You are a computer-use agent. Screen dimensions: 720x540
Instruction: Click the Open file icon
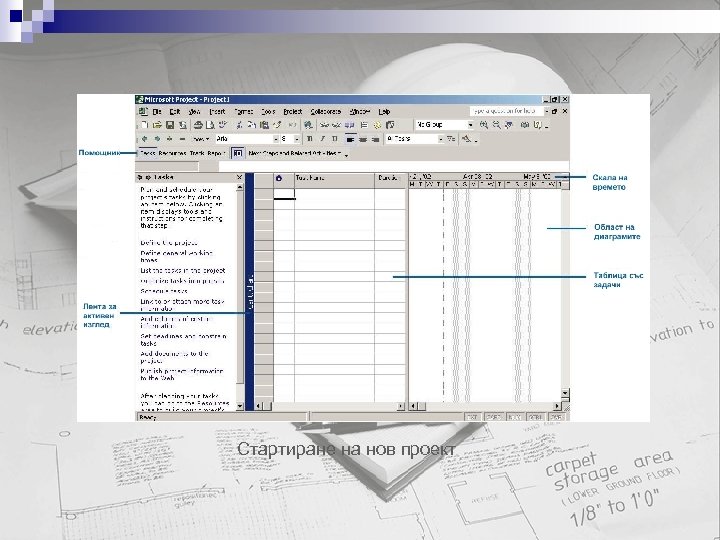coord(157,125)
